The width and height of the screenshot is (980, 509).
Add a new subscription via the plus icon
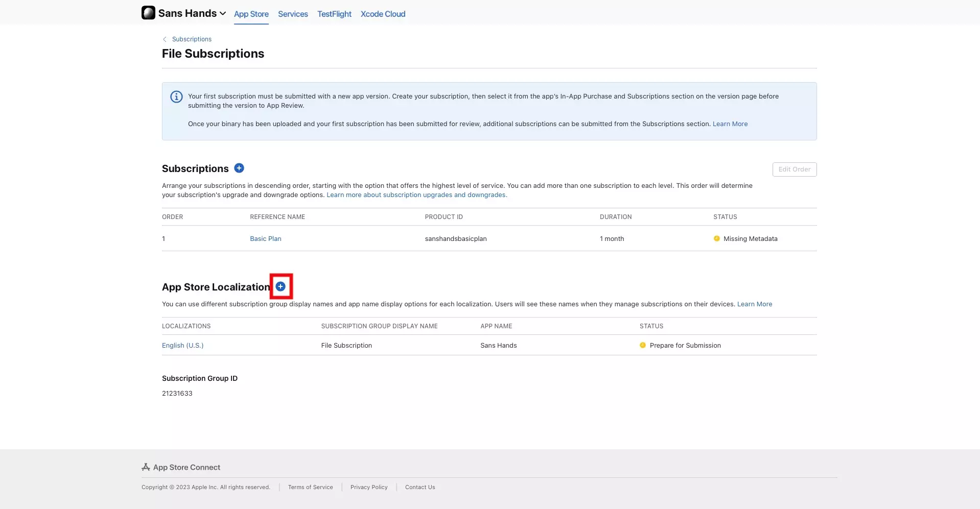[239, 168]
